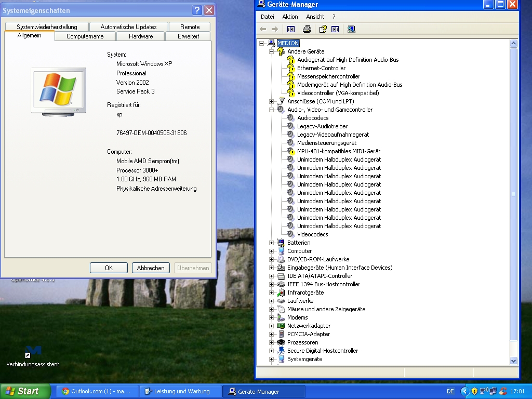The height and width of the screenshot is (399, 532).
Task: Switch to the Remote tab
Action: coord(190,27)
